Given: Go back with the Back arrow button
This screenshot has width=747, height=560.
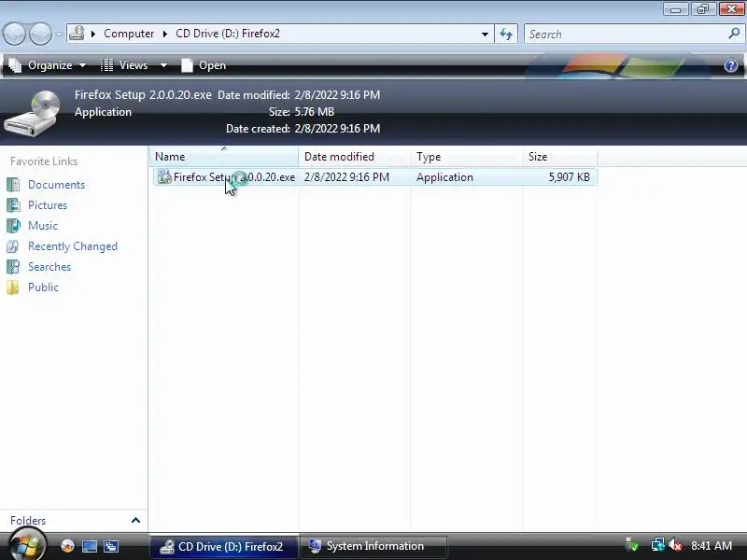Looking at the screenshot, I should click(x=14, y=35).
